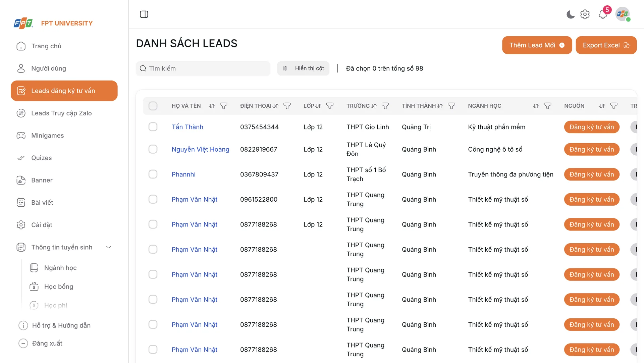Viewport: 644px width, 363px height.
Task: Open settings gear in top bar
Action: pos(585,14)
